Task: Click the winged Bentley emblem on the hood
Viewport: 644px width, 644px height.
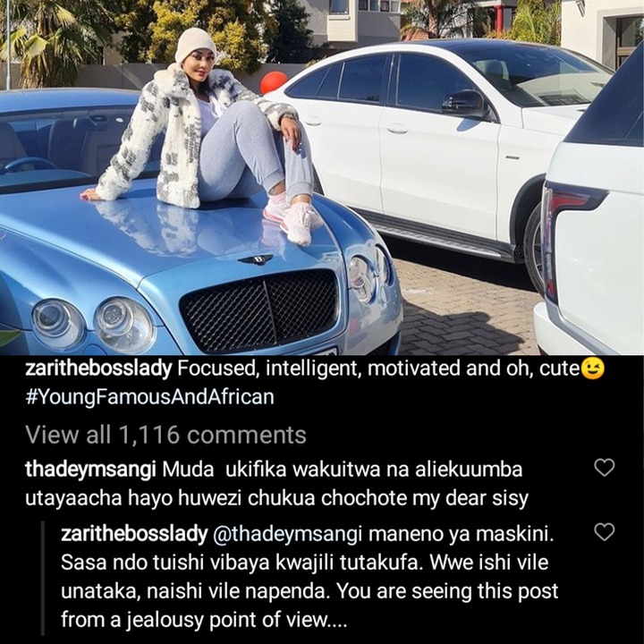Action: click(x=255, y=259)
